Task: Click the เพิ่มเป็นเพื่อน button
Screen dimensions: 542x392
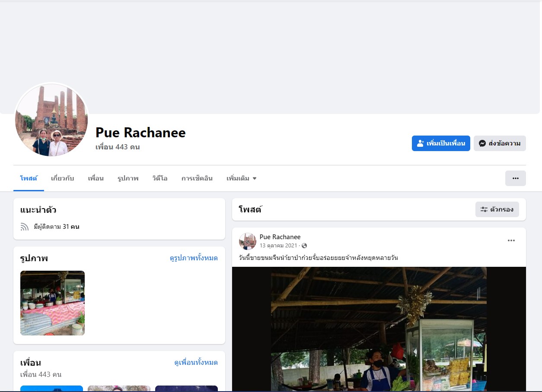Action: [441, 143]
